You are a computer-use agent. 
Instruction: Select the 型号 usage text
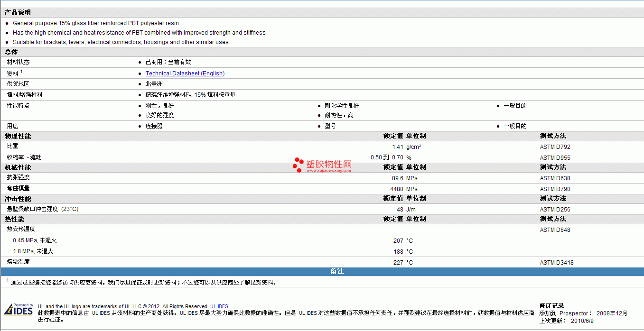click(x=330, y=126)
